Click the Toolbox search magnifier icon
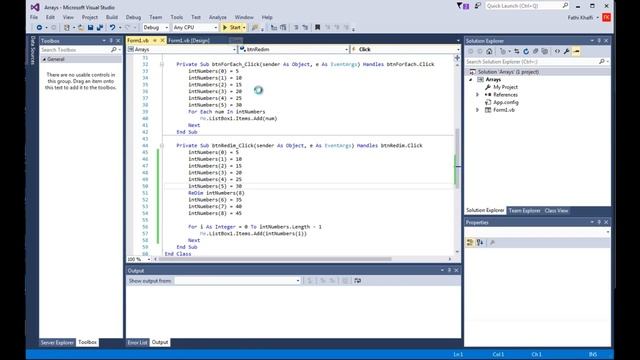The image size is (640, 360). (113, 50)
